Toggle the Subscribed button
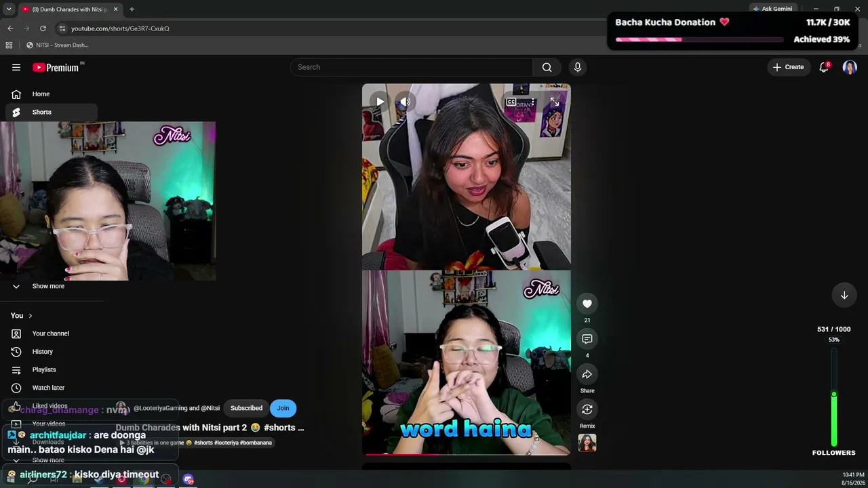Image resolution: width=868 pixels, height=488 pixels. tap(246, 408)
